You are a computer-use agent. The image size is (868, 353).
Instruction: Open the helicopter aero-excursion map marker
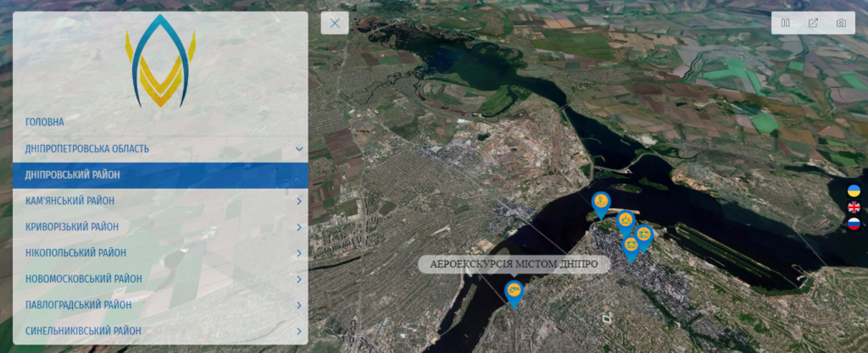tap(514, 293)
